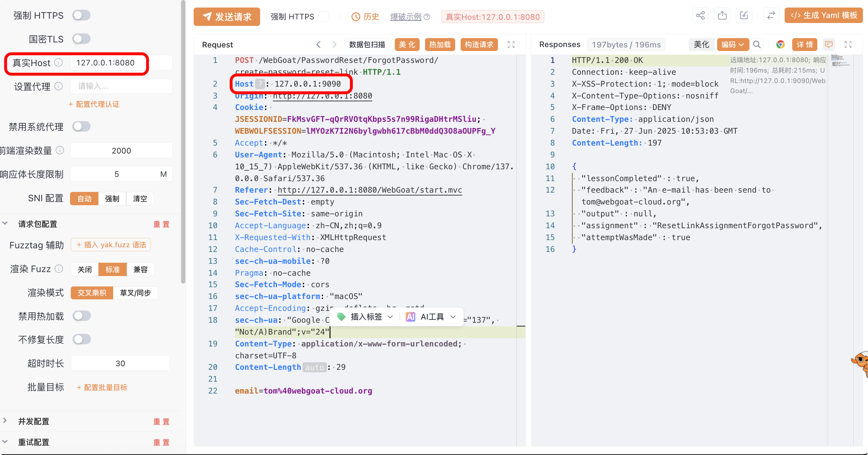Screen dimensions: 868x455
Task: Go to next request arrow
Action: [334, 45]
